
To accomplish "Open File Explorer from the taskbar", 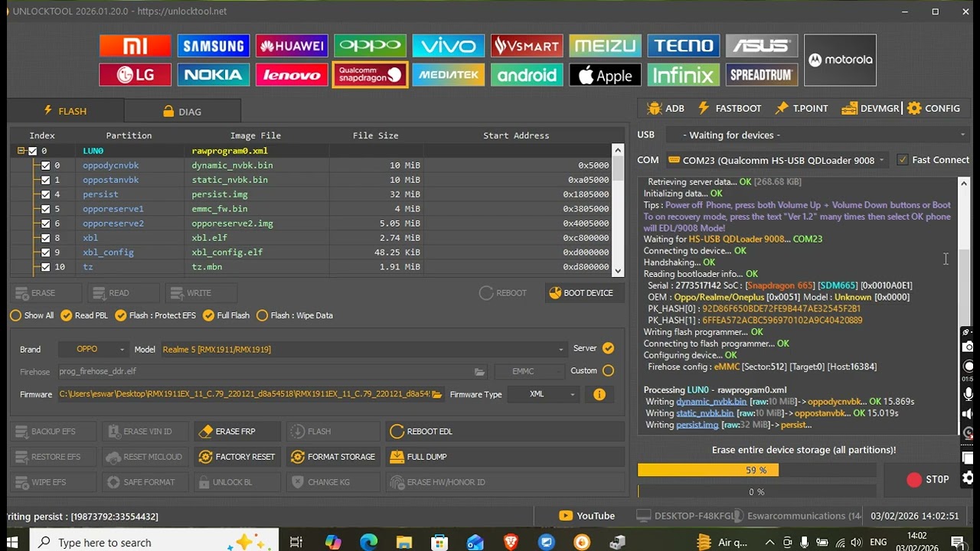I will [x=403, y=543].
